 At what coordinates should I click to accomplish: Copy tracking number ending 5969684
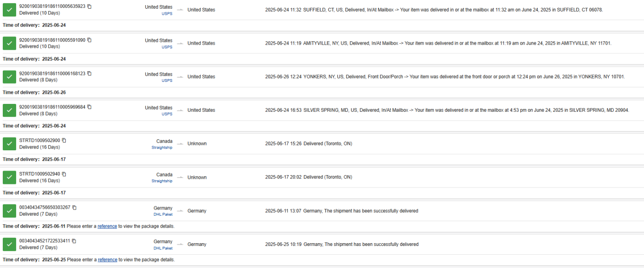(89, 107)
